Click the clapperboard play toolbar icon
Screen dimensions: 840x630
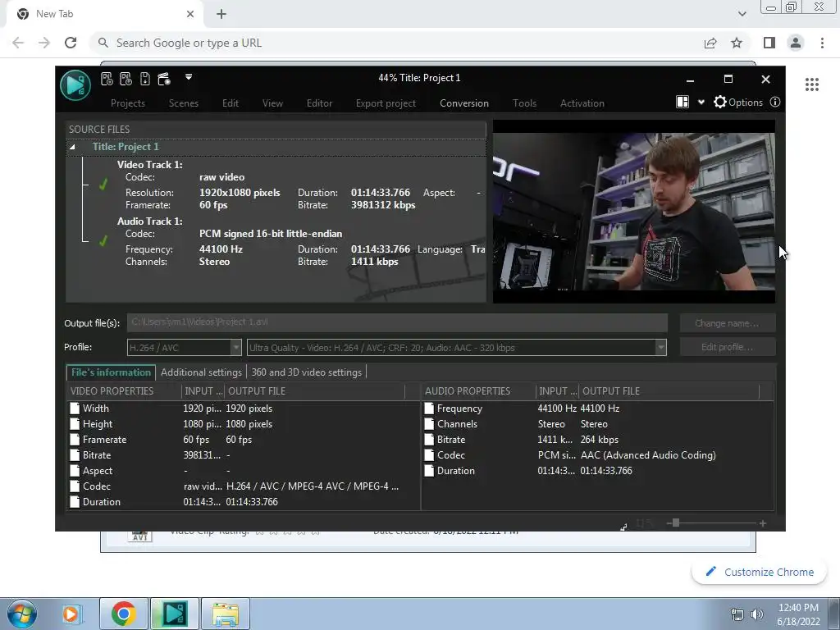click(164, 80)
